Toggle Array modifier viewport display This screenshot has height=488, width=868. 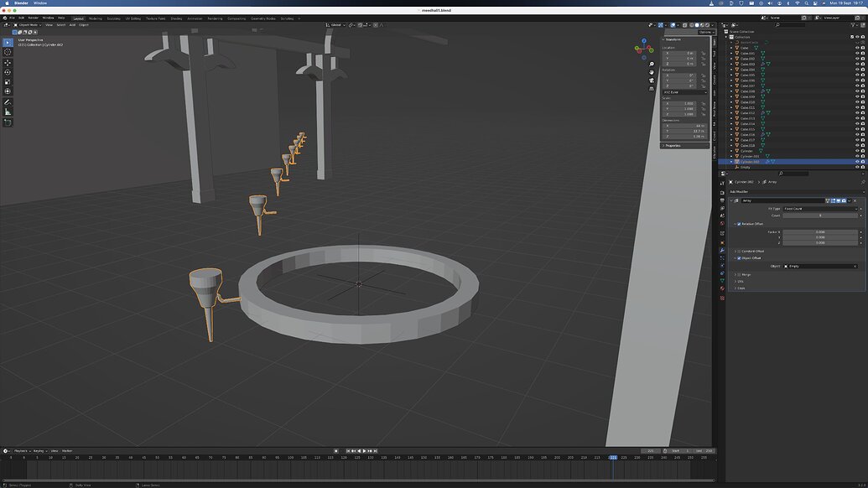click(838, 201)
